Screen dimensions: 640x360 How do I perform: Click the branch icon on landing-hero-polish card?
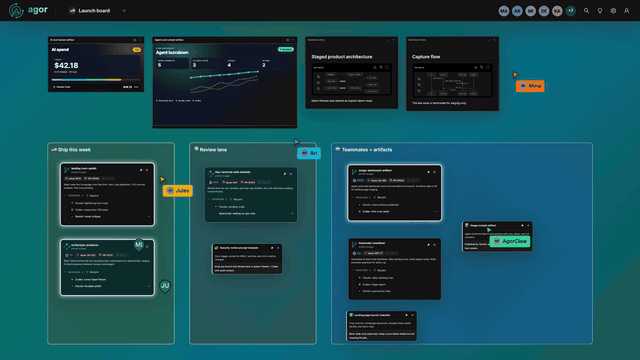point(67,169)
